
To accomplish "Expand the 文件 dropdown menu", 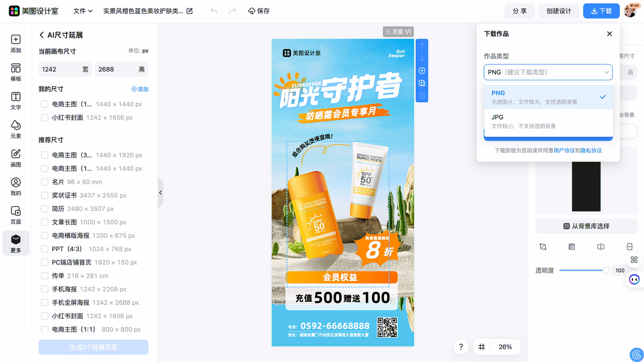I will click(x=83, y=11).
